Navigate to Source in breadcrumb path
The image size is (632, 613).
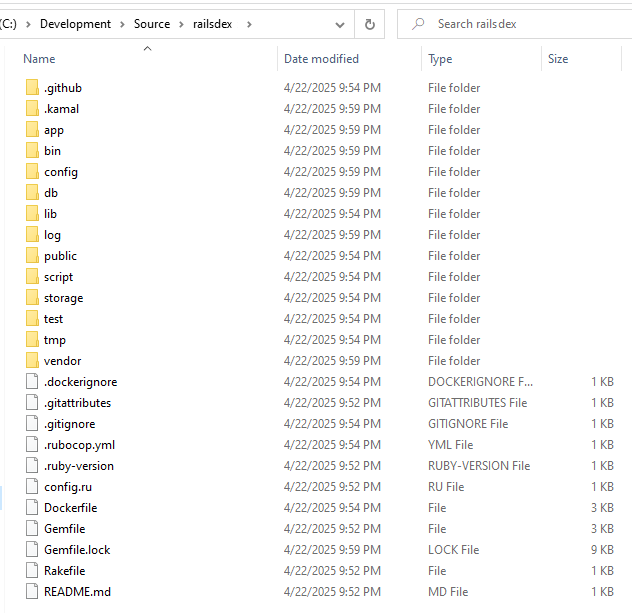(152, 24)
